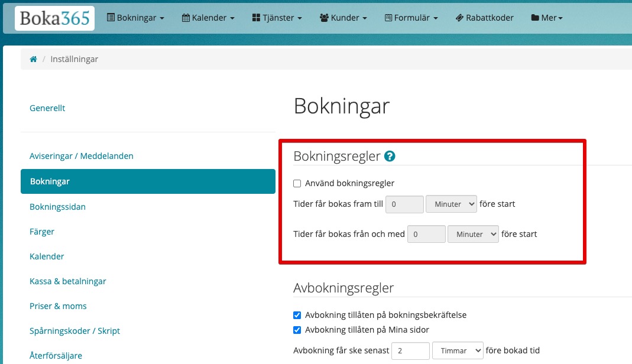Click the form icon next to Formulär

(x=390, y=17)
